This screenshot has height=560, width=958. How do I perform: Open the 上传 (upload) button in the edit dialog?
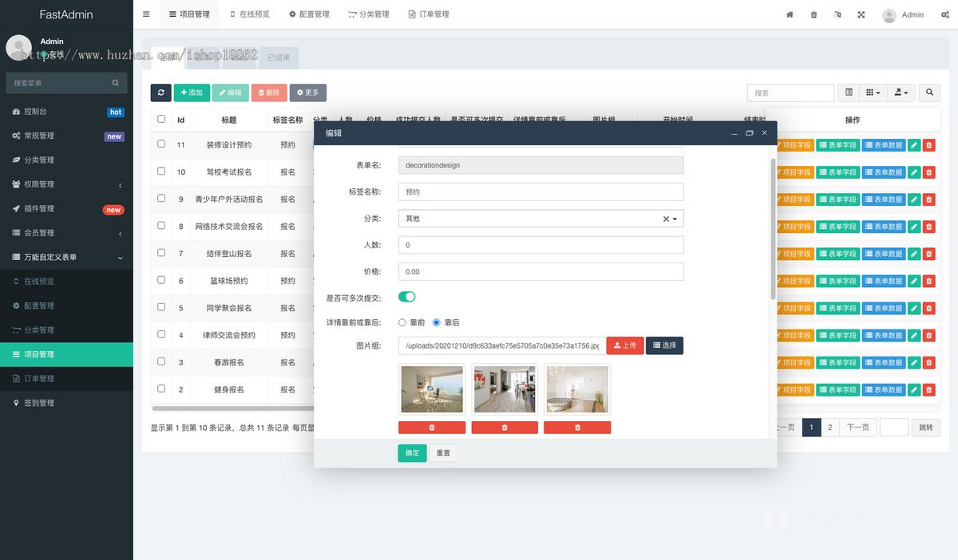(625, 345)
